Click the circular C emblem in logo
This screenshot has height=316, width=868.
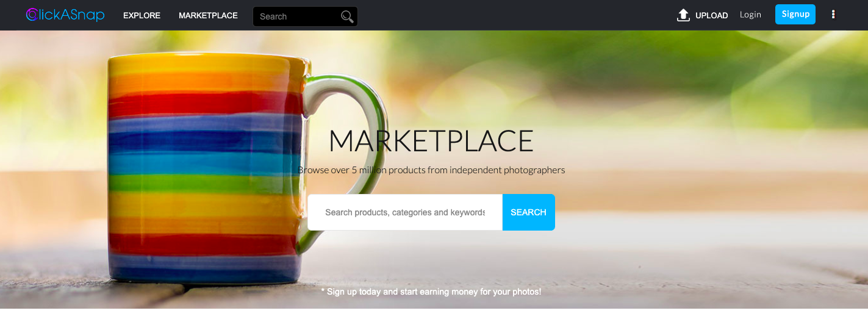tap(32, 15)
